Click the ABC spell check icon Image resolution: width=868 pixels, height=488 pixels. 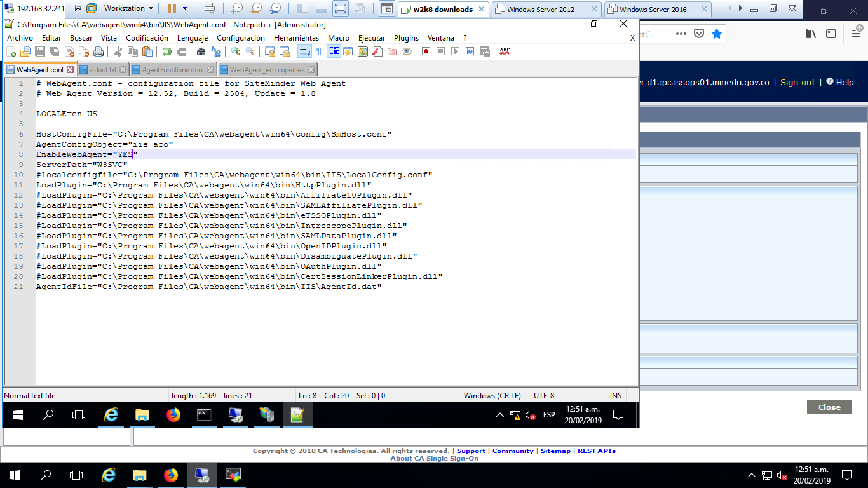[505, 51]
